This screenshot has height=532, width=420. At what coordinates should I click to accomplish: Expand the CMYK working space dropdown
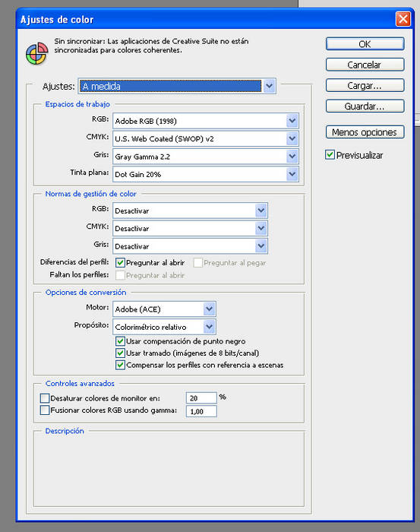click(206, 139)
